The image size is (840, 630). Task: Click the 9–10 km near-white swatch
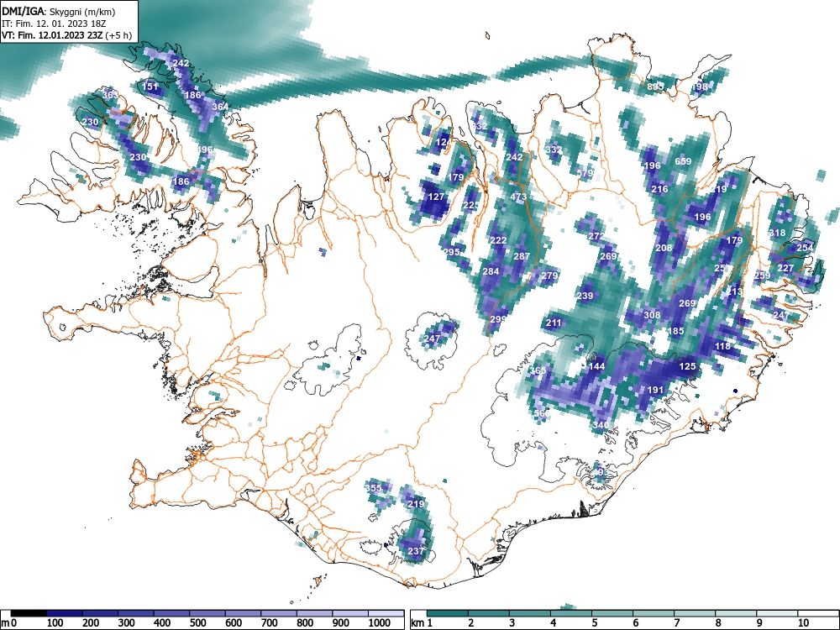click(777, 613)
